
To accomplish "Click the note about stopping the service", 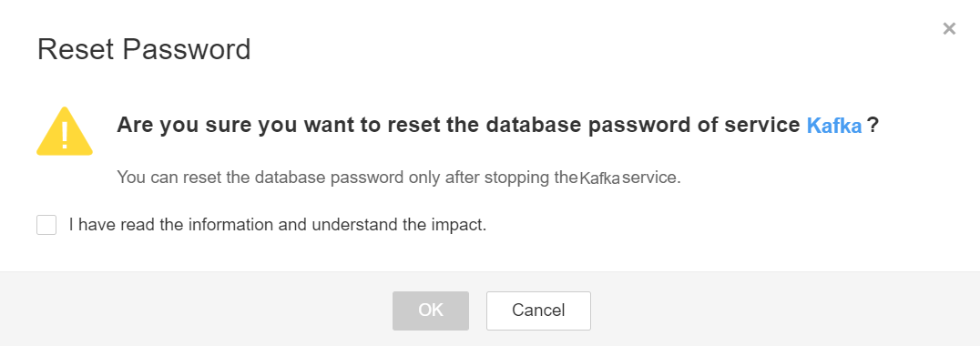I will click(399, 178).
